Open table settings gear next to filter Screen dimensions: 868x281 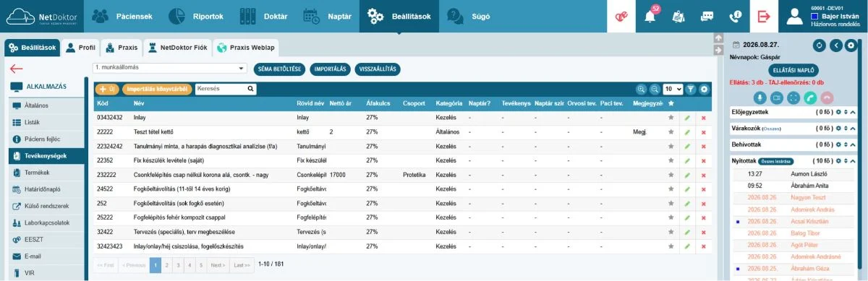[x=704, y=89]
